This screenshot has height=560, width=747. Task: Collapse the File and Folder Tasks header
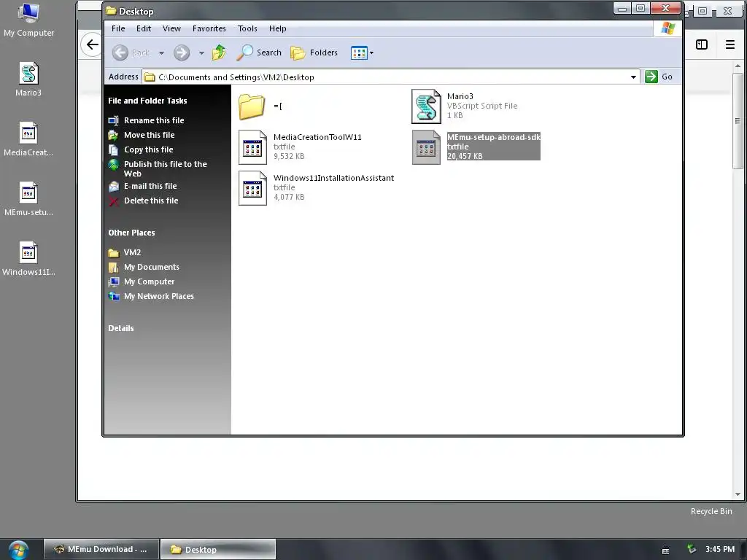coord(147,101)
